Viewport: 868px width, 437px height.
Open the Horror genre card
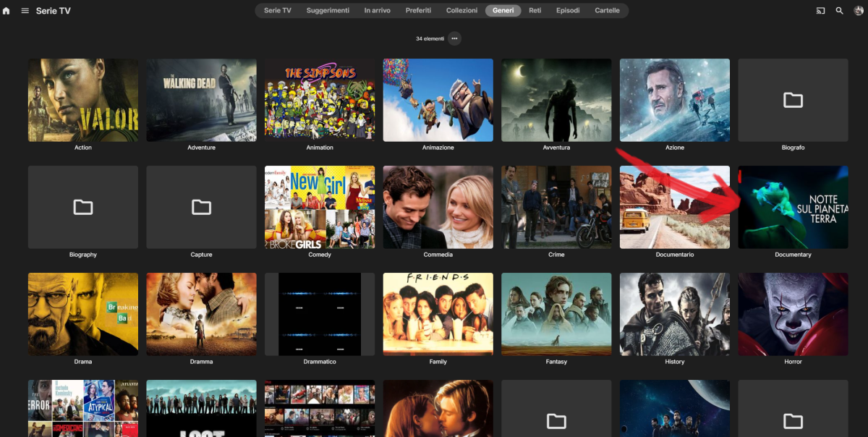(793, 314)
